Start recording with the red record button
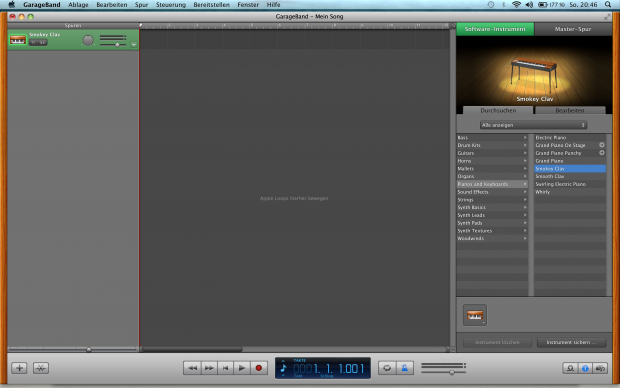The height and width of the screenshot is (388, 620). pos(259,368)
